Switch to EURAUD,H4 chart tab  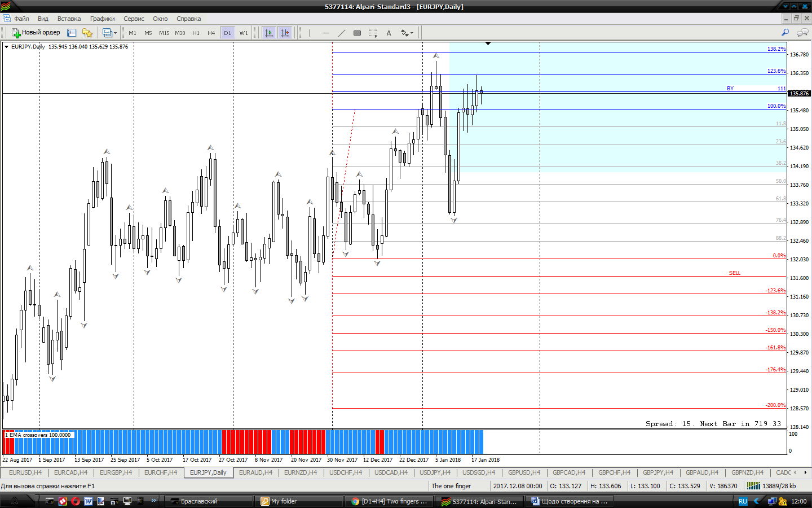(x=255, y=472)
